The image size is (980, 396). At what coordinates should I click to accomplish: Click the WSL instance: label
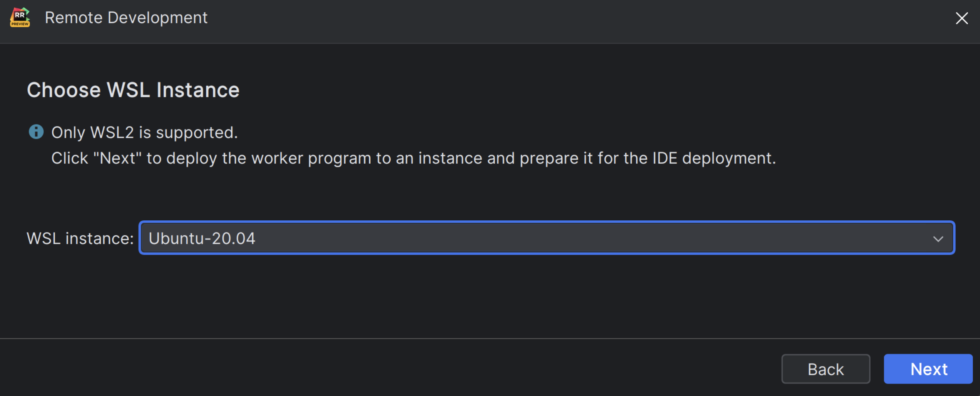click(79, 238)
